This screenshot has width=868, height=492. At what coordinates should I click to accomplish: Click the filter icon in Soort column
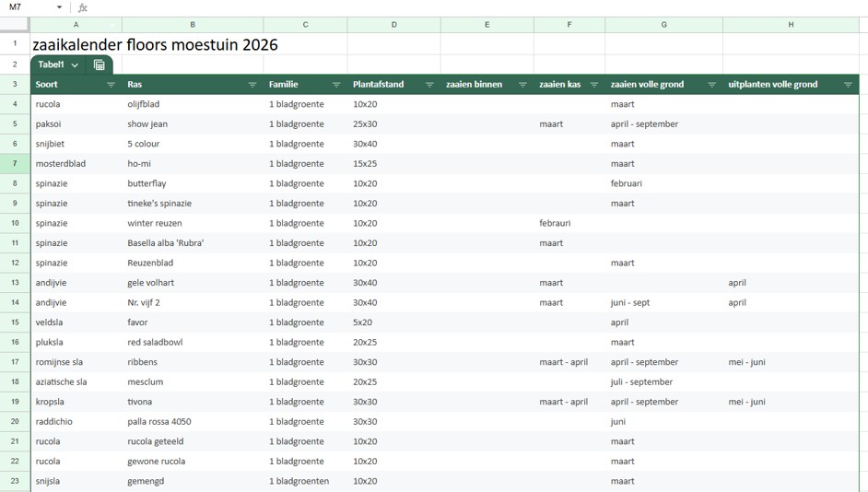coord(111,85)
